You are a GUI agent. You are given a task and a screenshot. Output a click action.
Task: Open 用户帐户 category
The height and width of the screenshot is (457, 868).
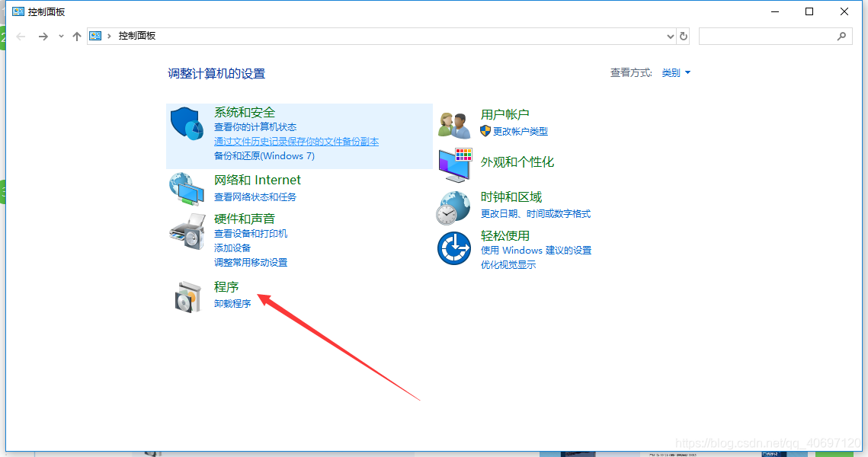tap(504, 114)
